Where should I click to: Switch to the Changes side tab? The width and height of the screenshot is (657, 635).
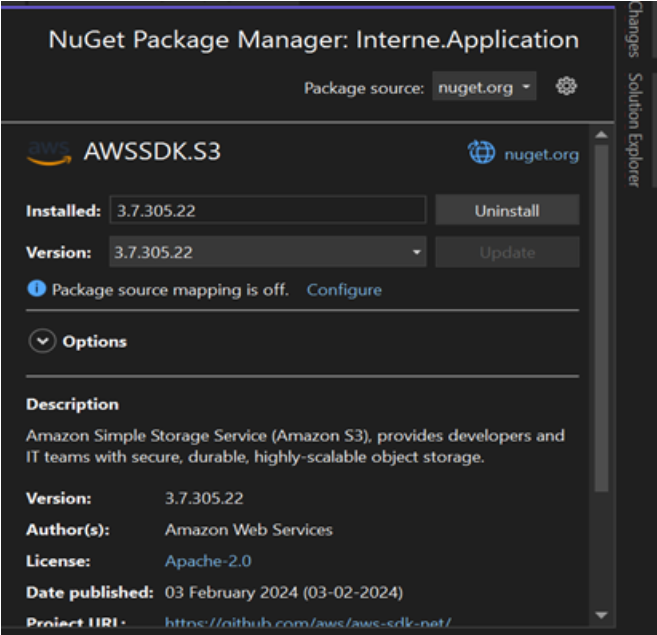pyautogui.click(x=635, y=29)
